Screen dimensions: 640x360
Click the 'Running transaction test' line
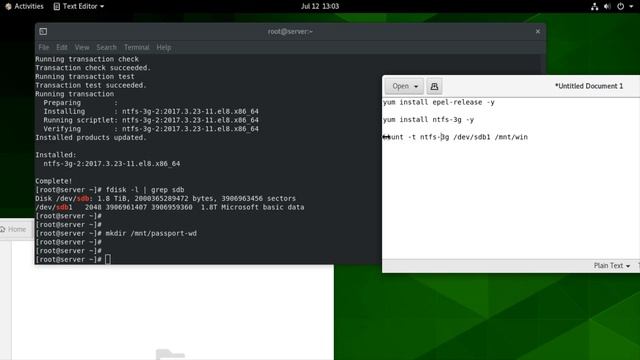tap(84, 76)
